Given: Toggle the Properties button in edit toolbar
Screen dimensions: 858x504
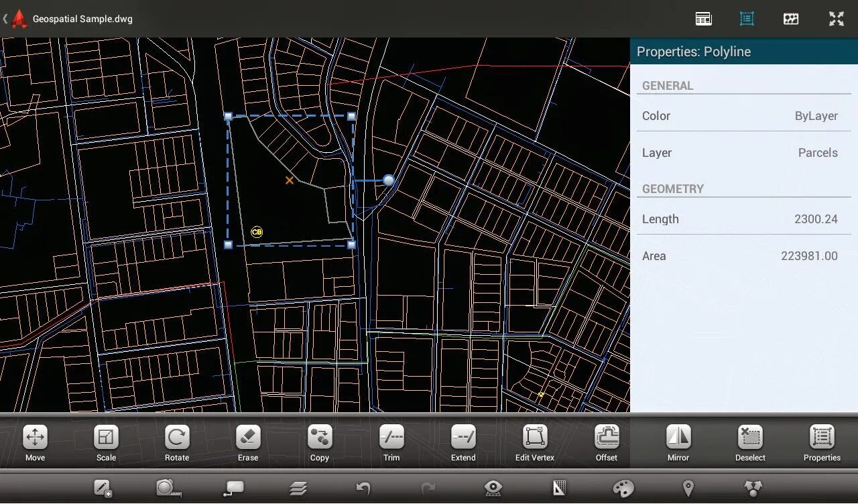Looking at the screenshot, I should [x=822, y=443].
